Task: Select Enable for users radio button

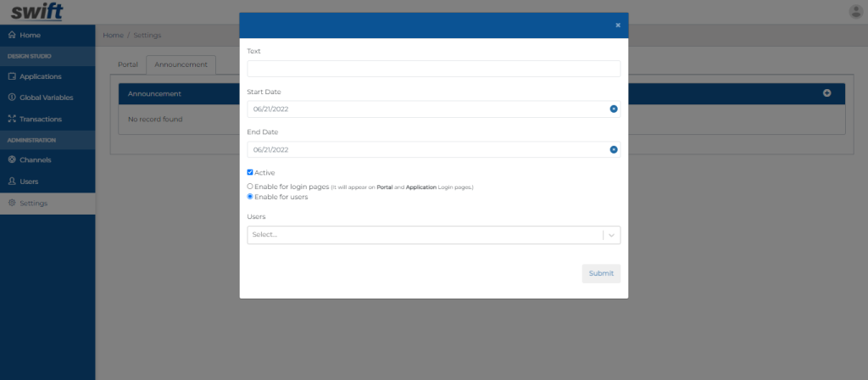Action: 250,197
